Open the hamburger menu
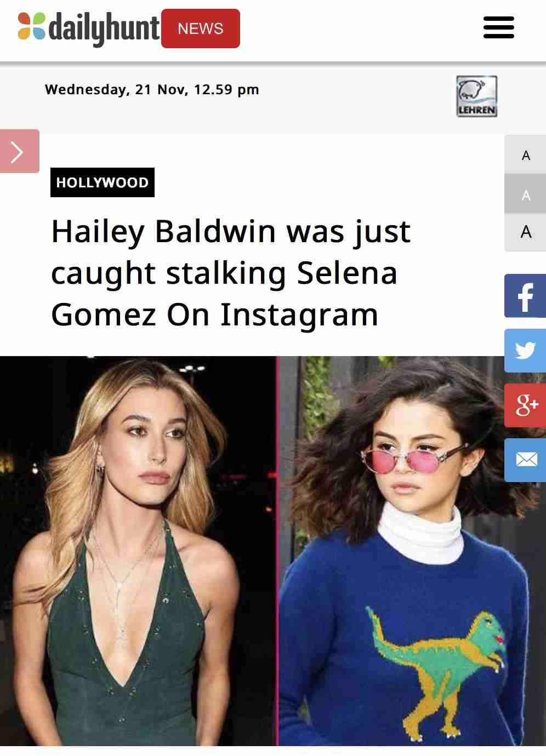The height and width of the screenshot is (756, 546). [498, 27]
